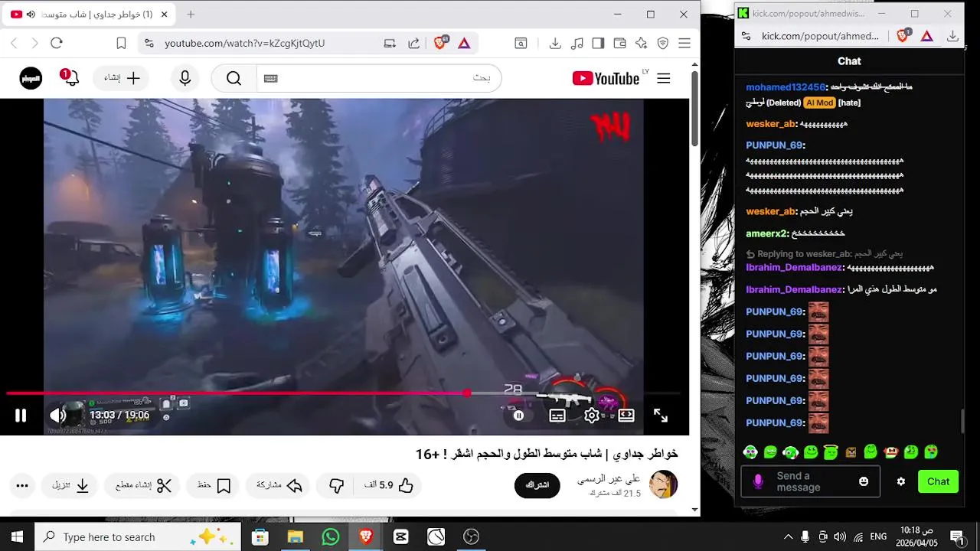
Task: Bookmark this page in the toolbar
Action: 121,44
